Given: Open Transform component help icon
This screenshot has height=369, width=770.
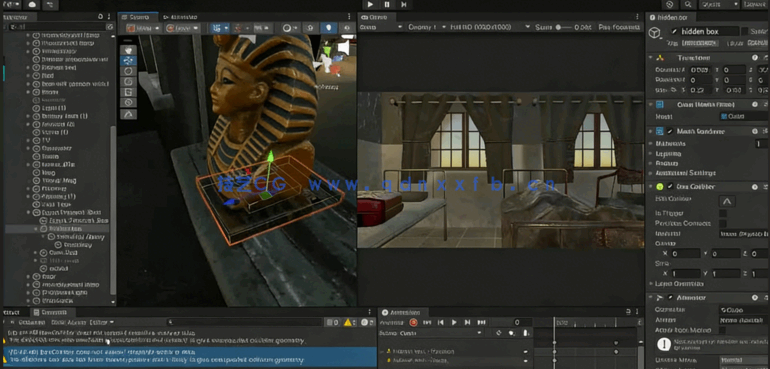Looking at the screenshot, I should point(755,57).
